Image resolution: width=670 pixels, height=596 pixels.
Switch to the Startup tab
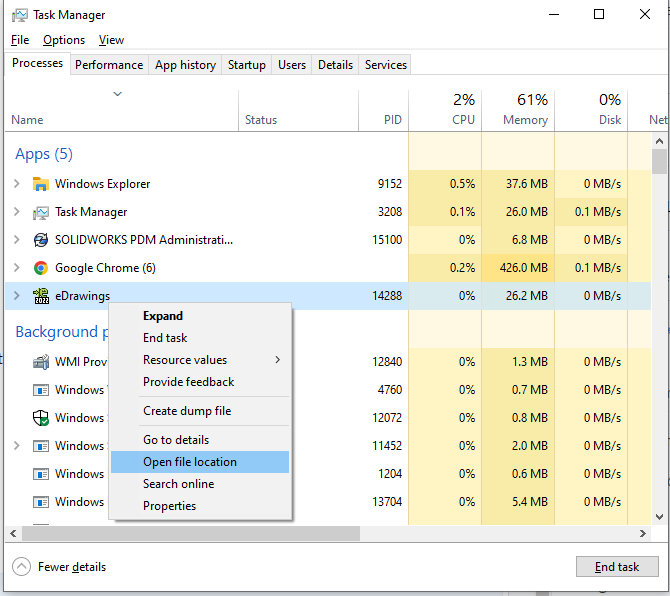pos(247,65)
